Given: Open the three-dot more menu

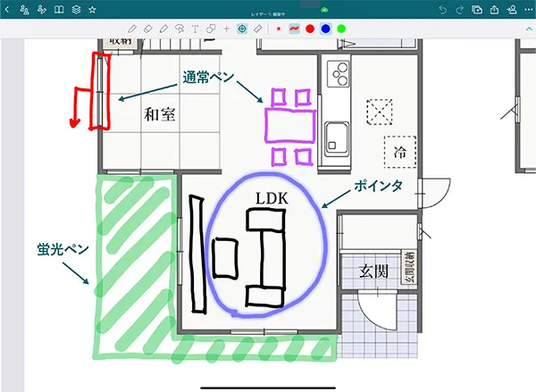Looking at the screenshot, I should [x=529, y=10].
